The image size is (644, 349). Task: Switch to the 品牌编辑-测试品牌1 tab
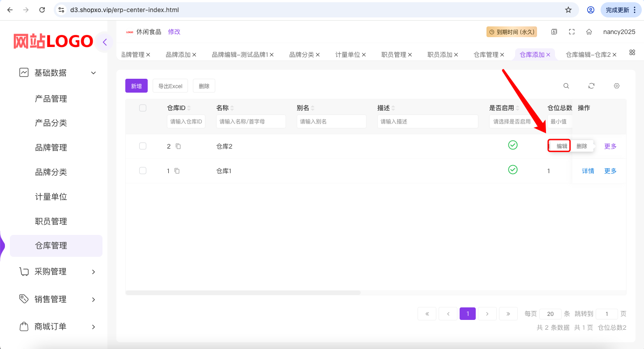240,55
